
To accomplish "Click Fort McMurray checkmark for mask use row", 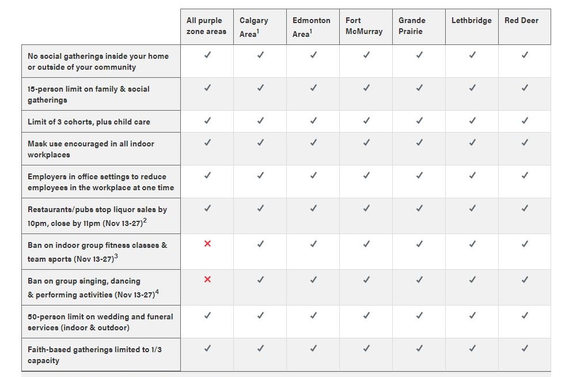I will click(366, 142).
